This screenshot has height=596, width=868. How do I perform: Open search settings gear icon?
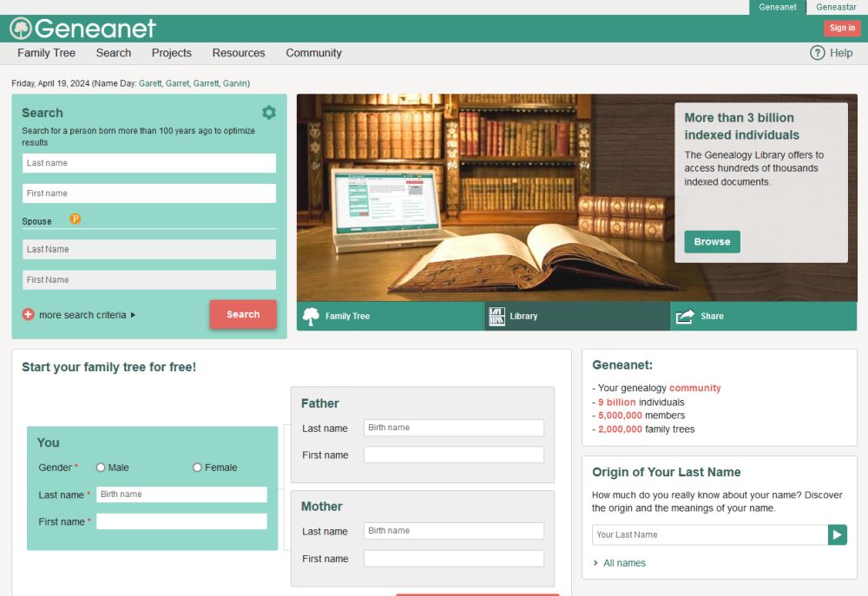tap(269, 113)
